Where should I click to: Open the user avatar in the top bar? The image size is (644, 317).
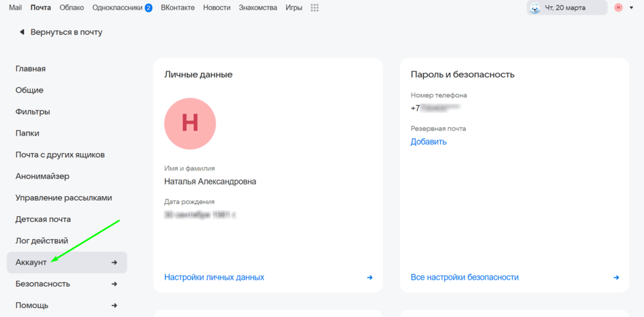click(x=618, y=7)
